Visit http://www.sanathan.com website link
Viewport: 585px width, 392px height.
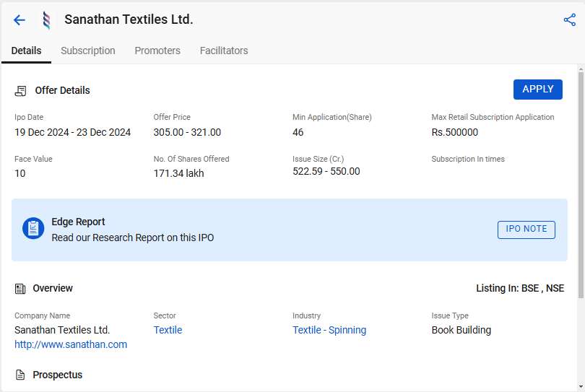(x=71, y=344)
